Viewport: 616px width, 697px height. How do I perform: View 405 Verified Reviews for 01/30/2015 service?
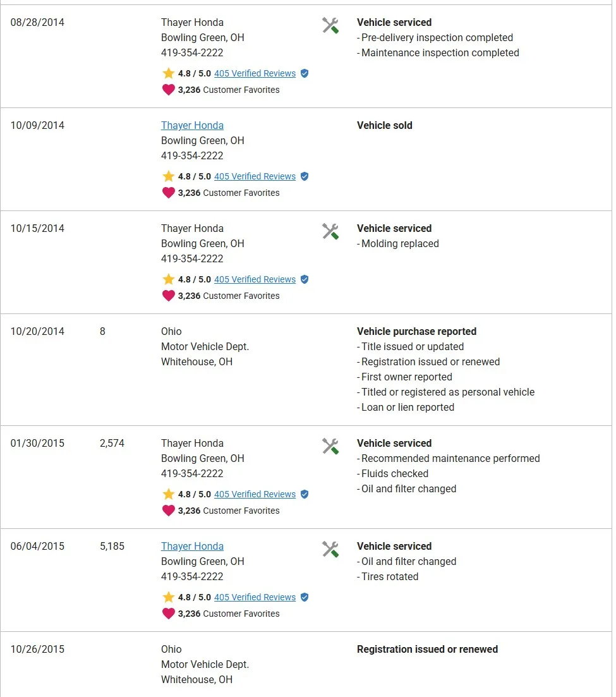[255, 494]
